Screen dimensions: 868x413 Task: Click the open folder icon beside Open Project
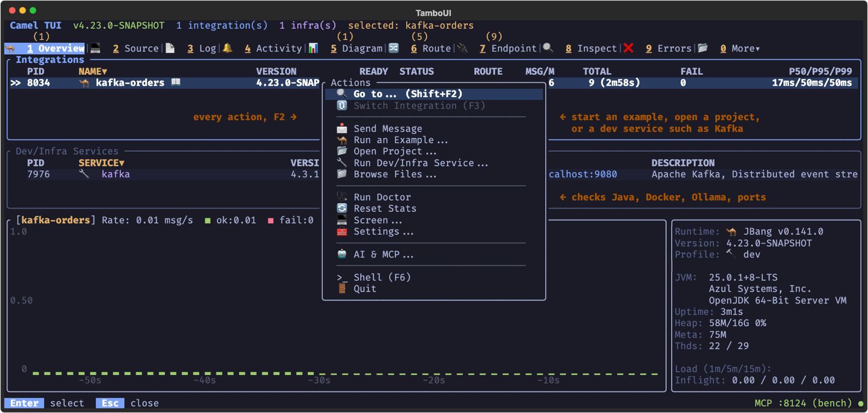pyautogui.click(x=342, y=151)
